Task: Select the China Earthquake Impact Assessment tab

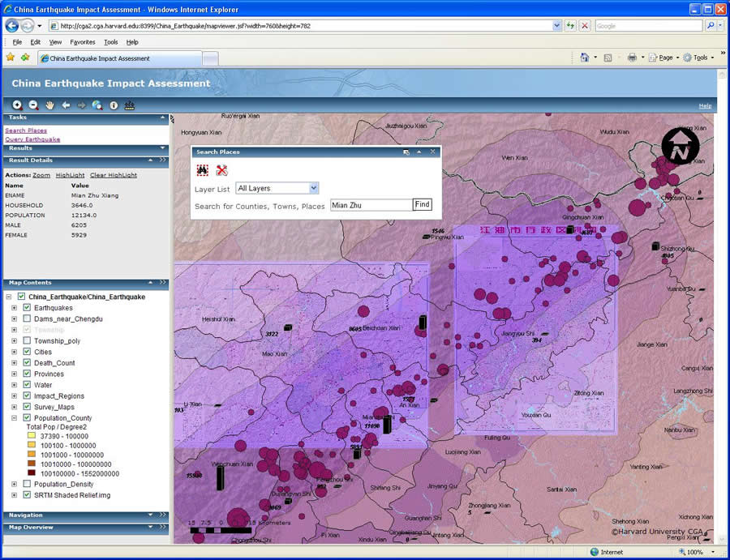Action: pos(120,58)
